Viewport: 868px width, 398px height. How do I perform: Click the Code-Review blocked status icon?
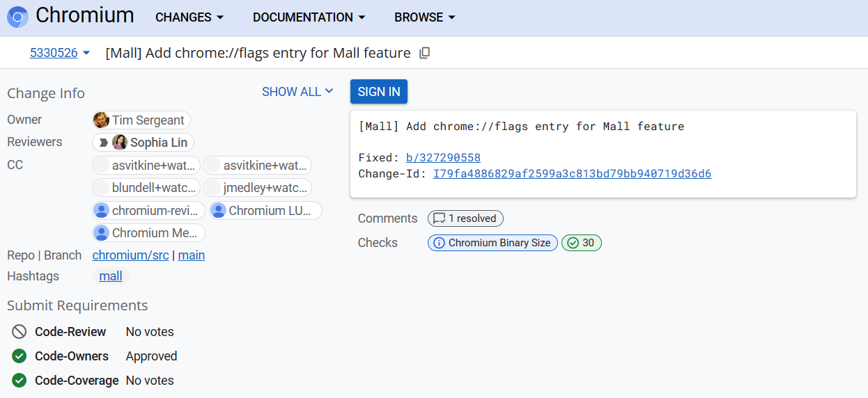20,332
